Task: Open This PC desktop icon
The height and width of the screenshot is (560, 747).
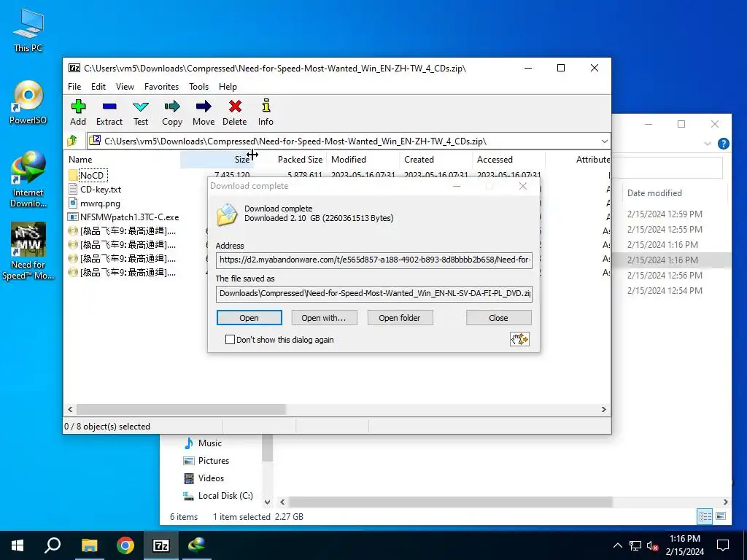Action: point(28,30)
